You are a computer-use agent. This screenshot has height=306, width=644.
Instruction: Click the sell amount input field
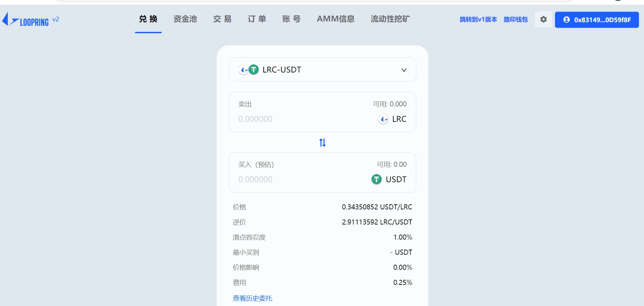pos(255,119)
